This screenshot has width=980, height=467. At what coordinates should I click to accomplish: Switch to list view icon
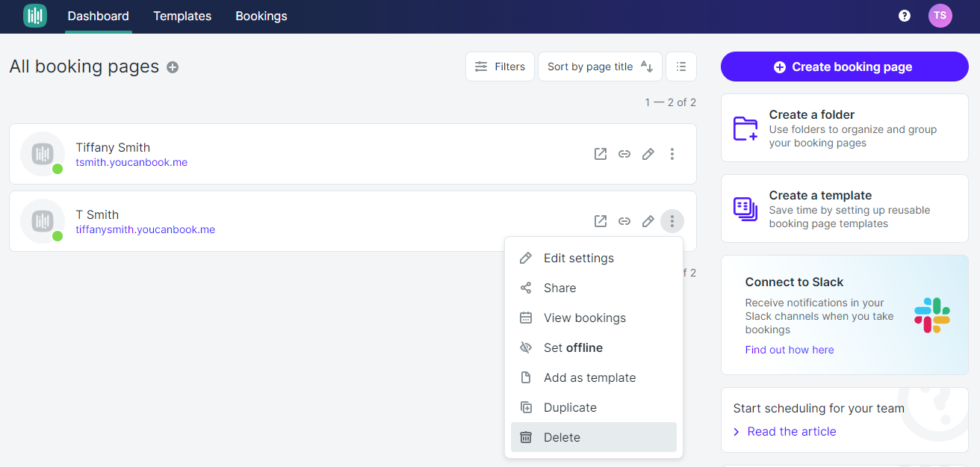[681, 67]
